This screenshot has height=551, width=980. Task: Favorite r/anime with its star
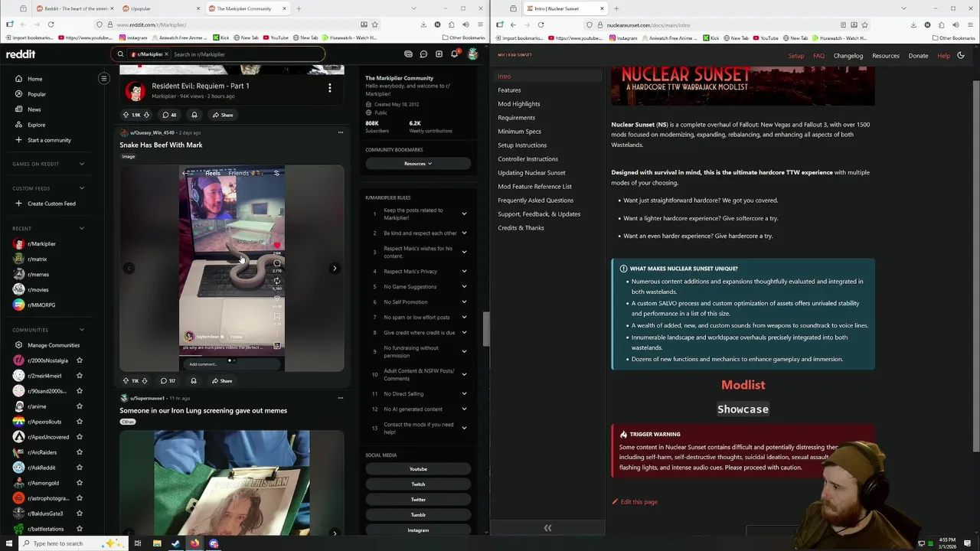[79, 406]
